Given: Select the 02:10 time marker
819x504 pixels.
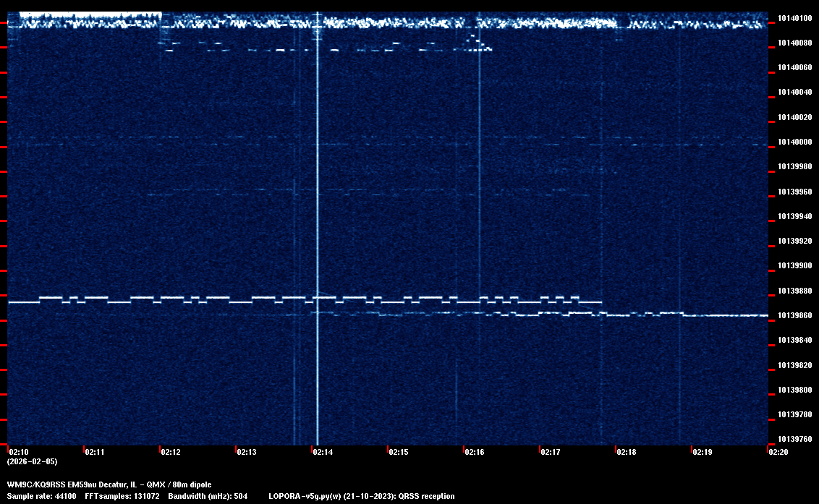Looking at the screenshot, I should pyautogui.click(x=19, y=452).
